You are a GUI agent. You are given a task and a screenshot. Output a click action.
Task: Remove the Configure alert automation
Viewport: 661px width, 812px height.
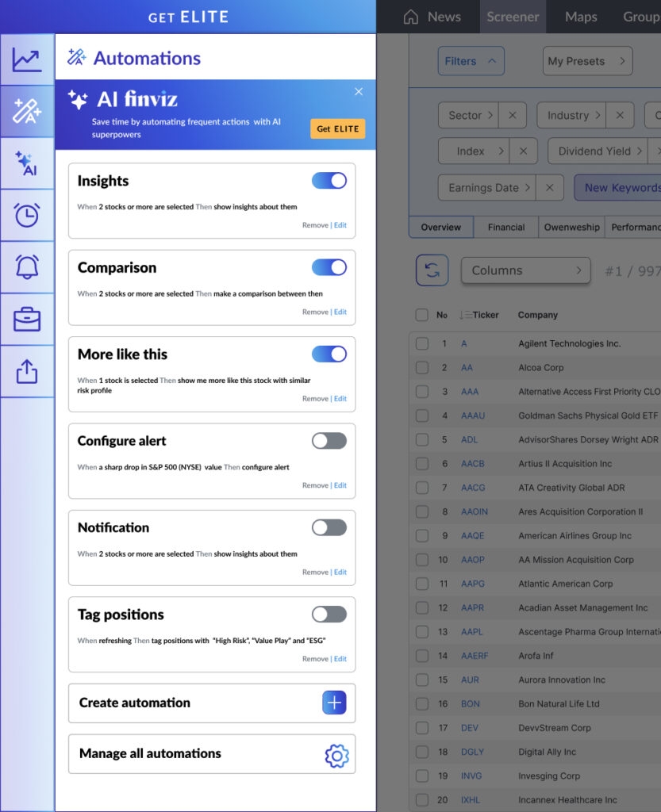[x=316, y=485]
